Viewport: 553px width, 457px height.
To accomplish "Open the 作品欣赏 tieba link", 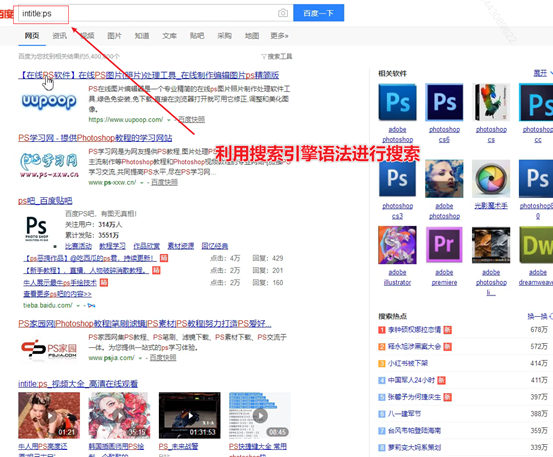I will click(x=146, y=246).
